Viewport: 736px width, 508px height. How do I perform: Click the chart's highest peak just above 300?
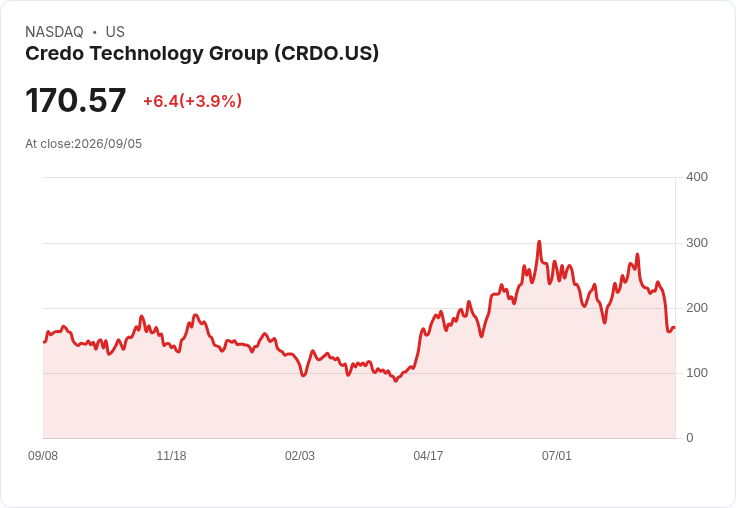click(x=539, y=242)
